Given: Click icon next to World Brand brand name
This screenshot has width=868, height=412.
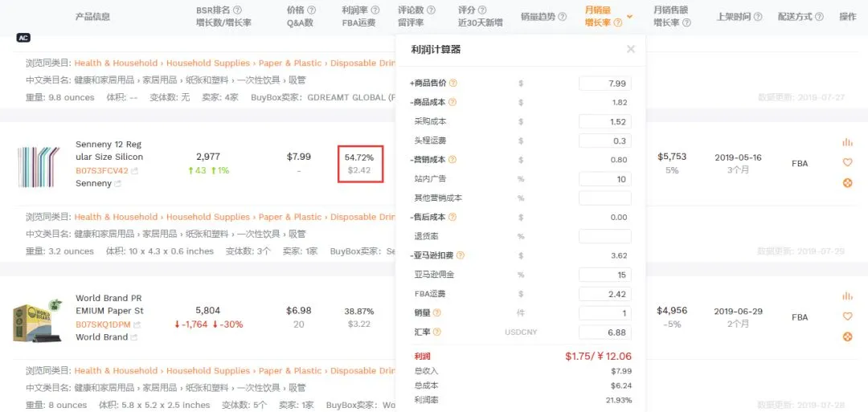Looking at the screenshot, I should coord(133,337).
